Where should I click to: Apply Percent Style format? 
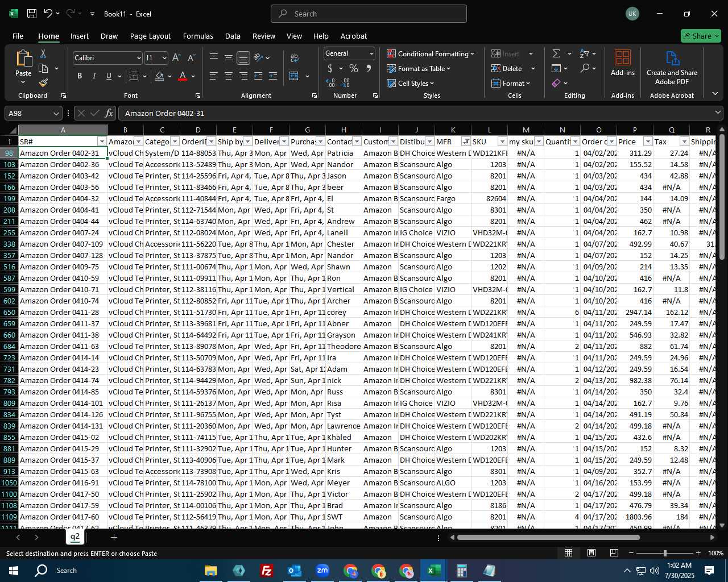[x=354, y=68]
